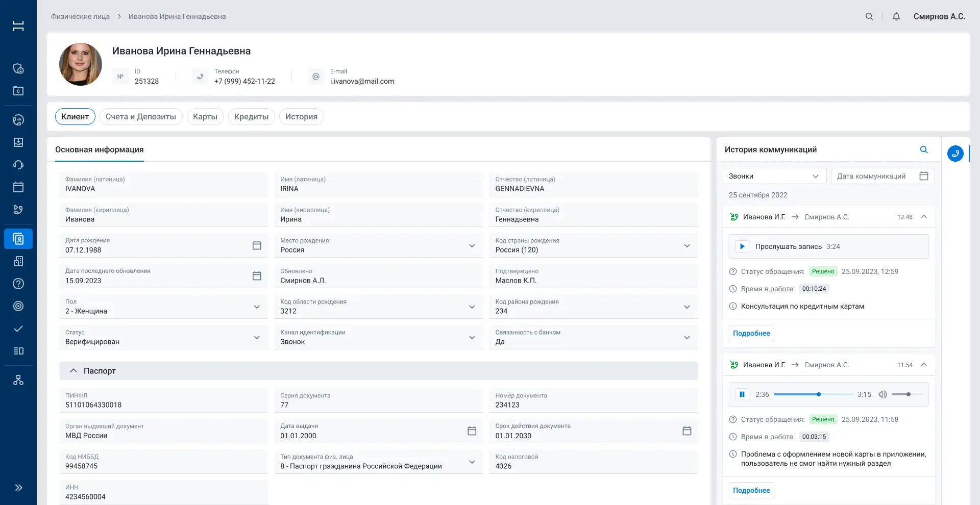Screen dimensions: 980x505
Task: Open the Связанность с банком dropdown
Action: pyautogui.click(x=594, y=337)
